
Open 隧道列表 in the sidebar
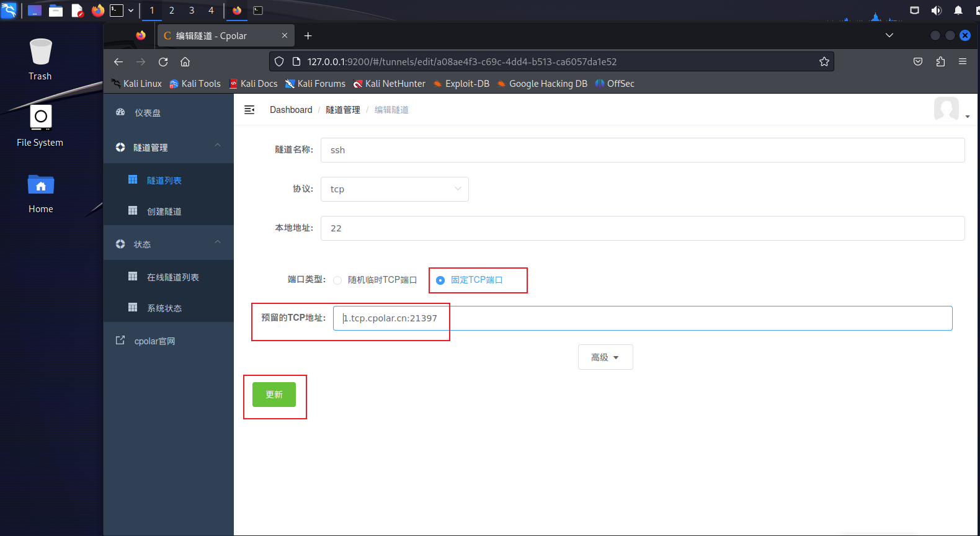click(x=169, y=181)
